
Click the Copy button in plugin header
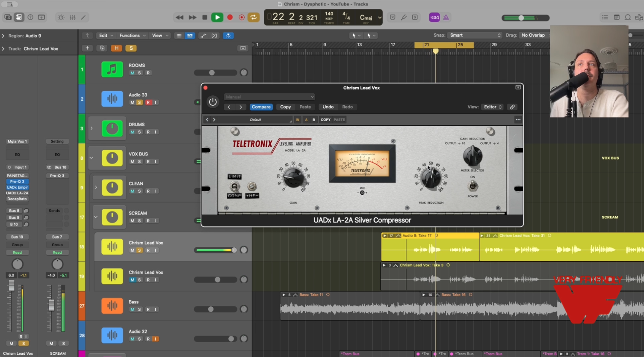point(286,107)
